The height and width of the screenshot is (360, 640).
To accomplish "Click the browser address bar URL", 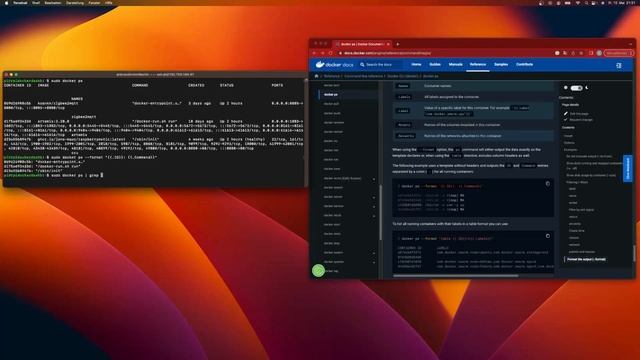I will pyautogui.click(x=387, y=53).
